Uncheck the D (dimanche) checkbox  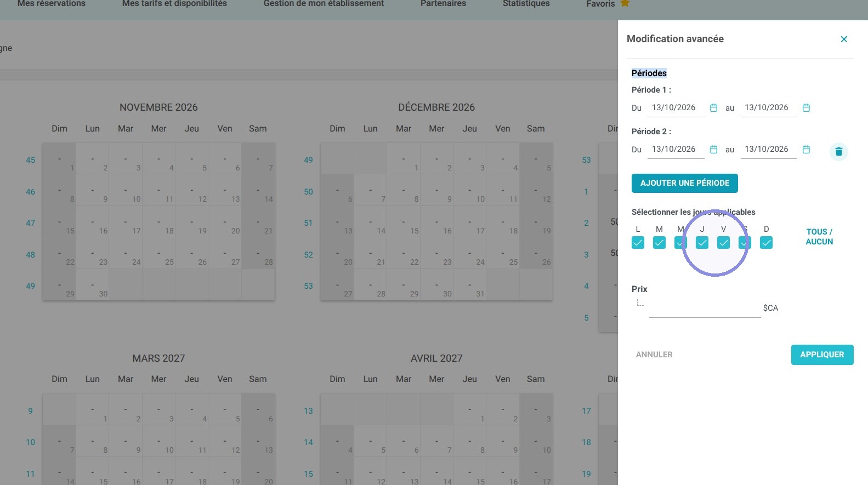[x=766, y=242]
